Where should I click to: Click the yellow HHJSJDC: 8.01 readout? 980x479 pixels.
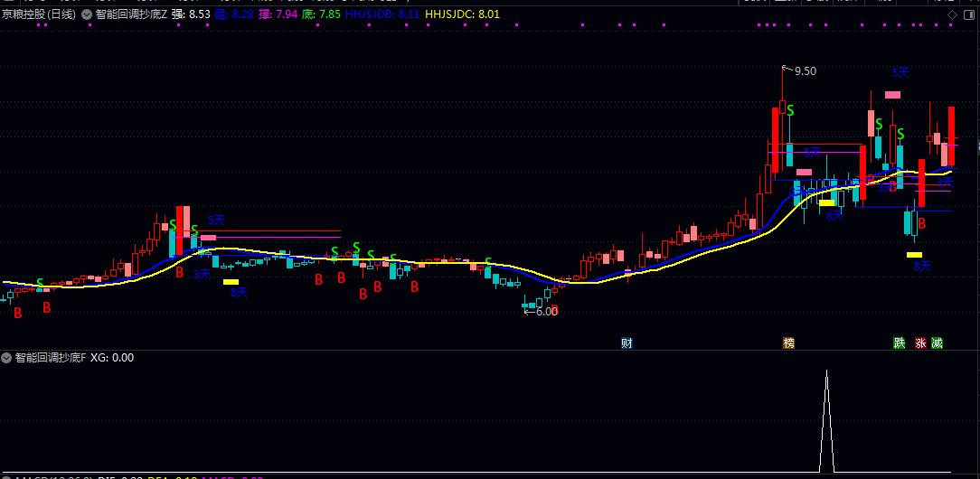tap(462, 15)
